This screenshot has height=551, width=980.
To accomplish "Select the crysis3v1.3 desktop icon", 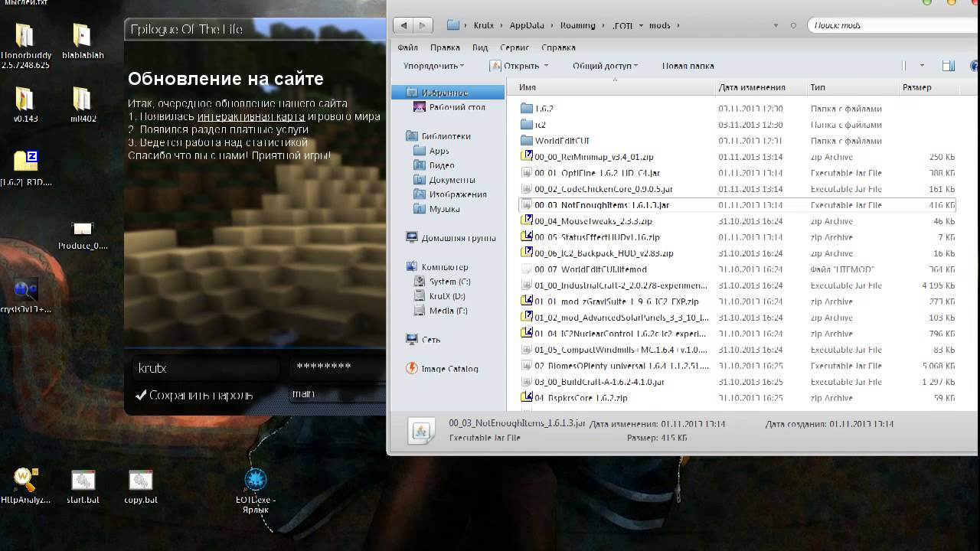I will pos(25,289).
